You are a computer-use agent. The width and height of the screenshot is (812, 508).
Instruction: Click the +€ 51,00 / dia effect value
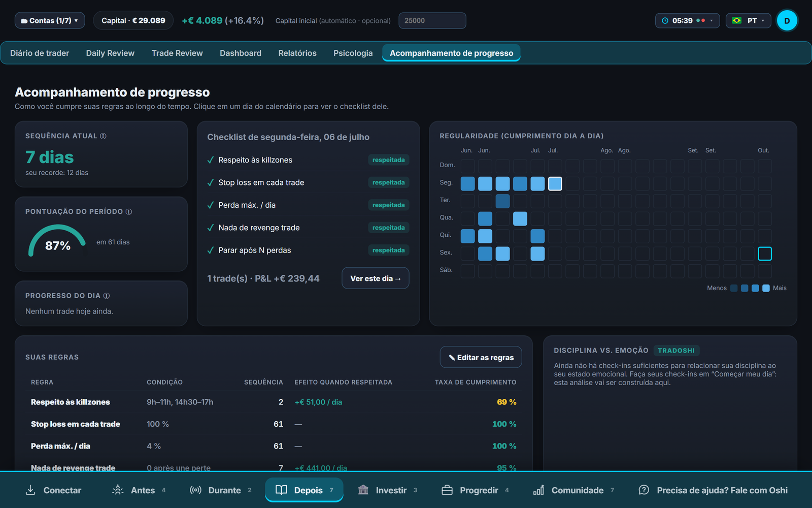pos(318,402)
